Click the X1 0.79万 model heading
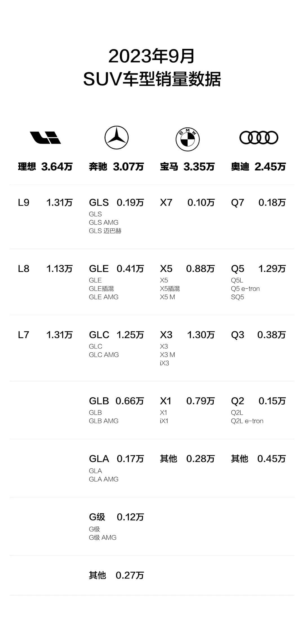Viewport: 304px width, 644px height. point(187,401)
